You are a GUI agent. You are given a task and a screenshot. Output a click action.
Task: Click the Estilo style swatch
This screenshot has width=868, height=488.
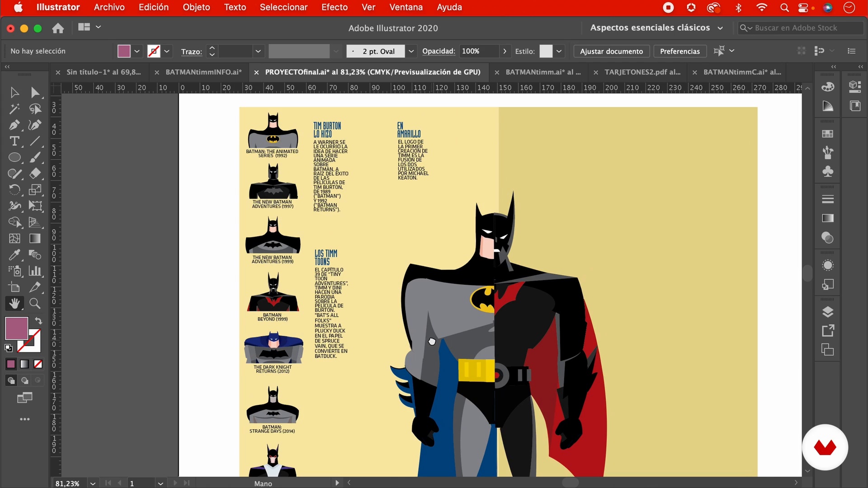pyautogui.click(x=546, y=51)
